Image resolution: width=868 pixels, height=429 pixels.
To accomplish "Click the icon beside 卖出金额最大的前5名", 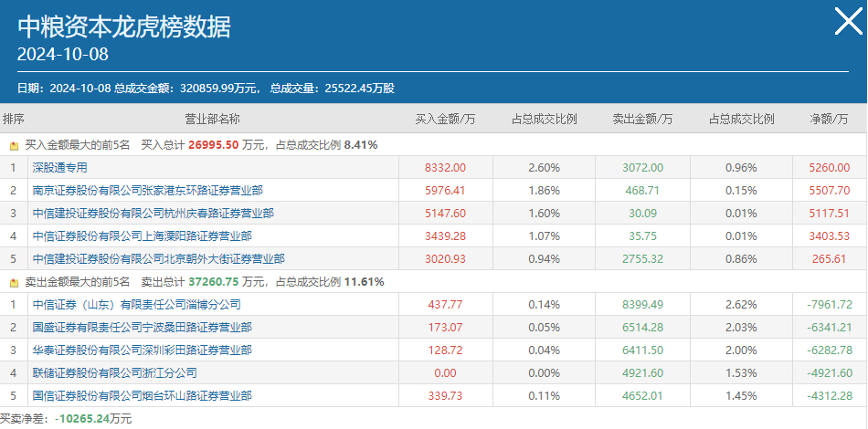I will [15, 282].
